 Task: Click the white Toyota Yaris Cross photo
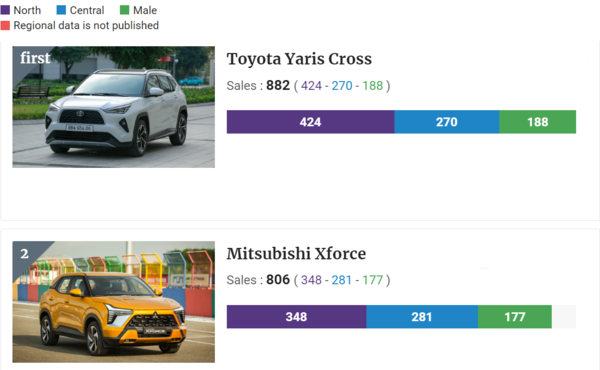click(114, 107)
